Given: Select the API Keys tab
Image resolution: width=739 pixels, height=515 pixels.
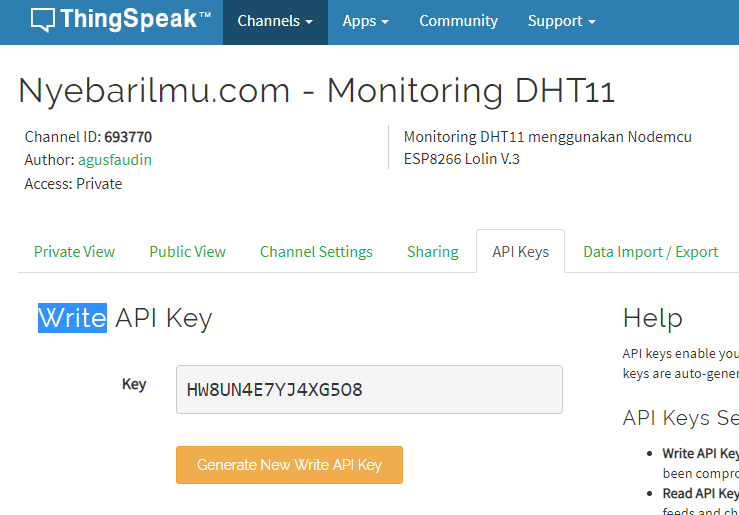Looking at the screenshot, I should click(520, 252).
